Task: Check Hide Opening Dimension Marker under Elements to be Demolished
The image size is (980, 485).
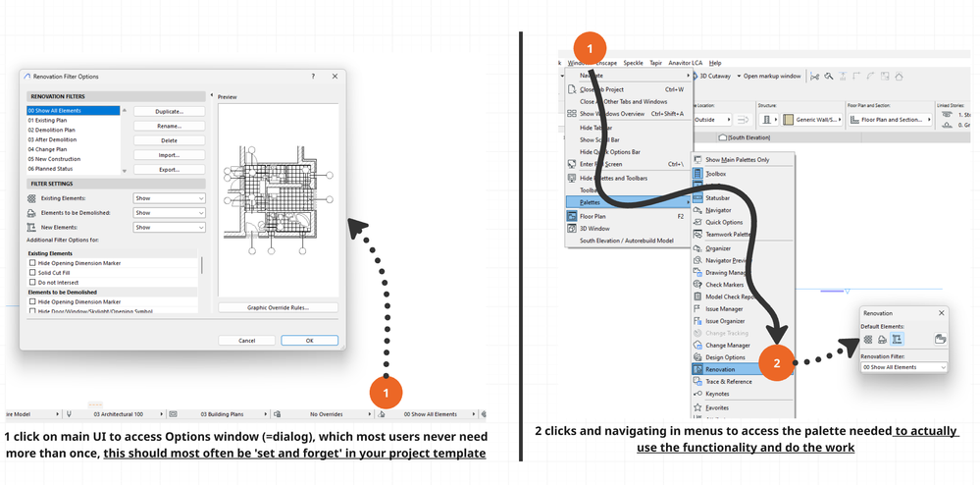Action: click(32, 301)
